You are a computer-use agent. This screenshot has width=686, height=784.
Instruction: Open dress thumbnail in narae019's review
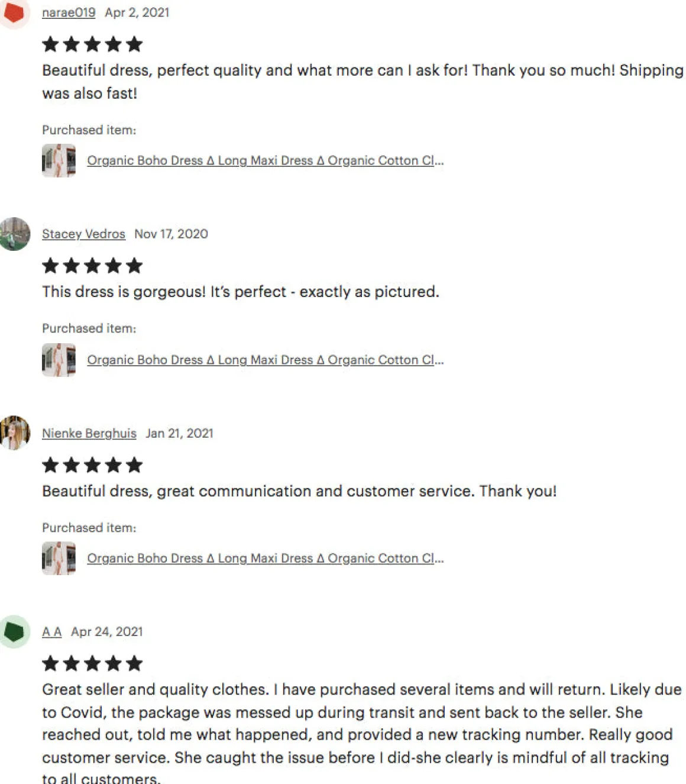tap(59, 160)
